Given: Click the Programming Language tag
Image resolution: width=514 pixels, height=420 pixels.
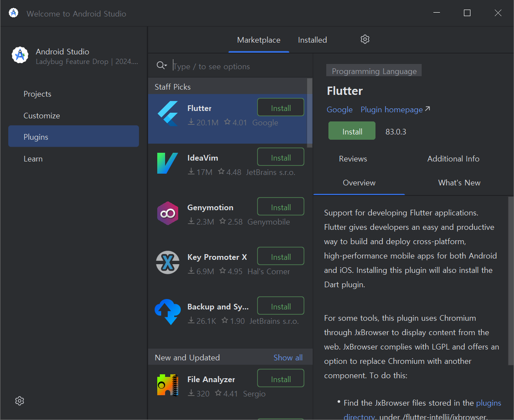Looking at the screenshot, I should [x=374, y=71].
